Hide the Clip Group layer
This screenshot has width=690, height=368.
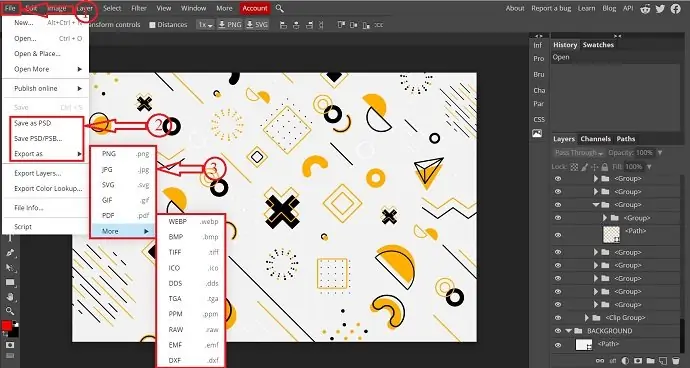[x=558, y=318]
